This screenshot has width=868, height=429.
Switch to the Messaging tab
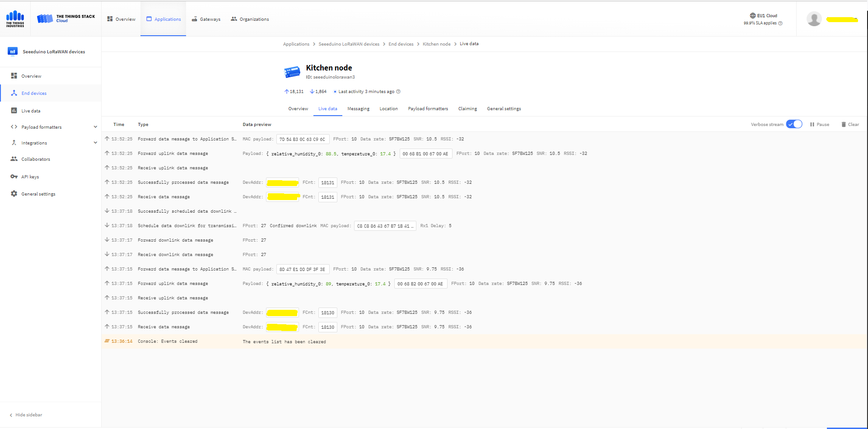358,109
